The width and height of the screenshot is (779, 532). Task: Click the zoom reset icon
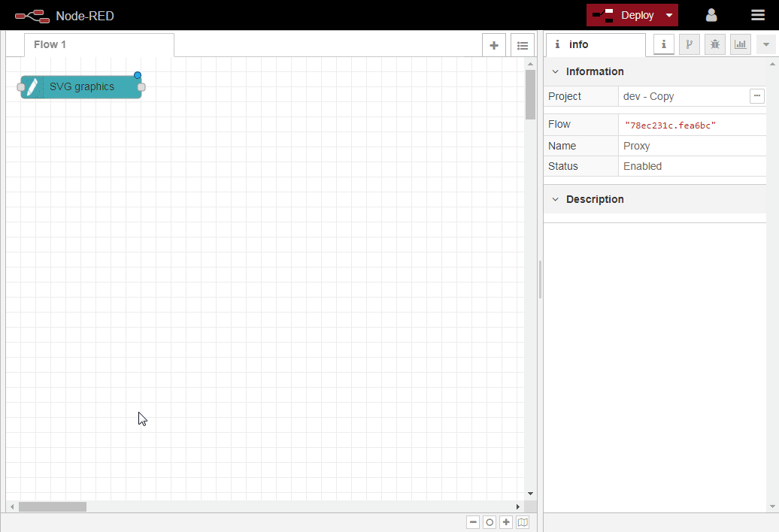coord(490,521)
